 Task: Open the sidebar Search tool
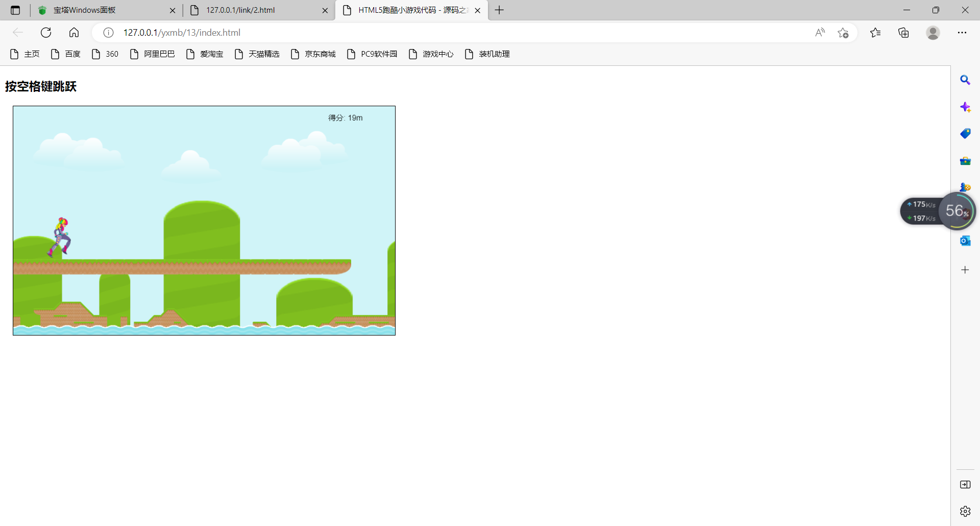965,80
